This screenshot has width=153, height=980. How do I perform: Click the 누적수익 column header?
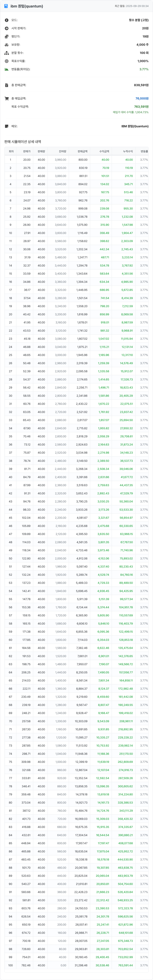[x=127, y=151]
